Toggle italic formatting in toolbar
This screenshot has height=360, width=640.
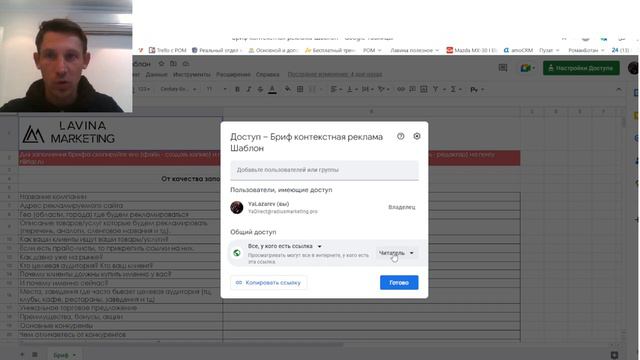(x=249, y=89)
